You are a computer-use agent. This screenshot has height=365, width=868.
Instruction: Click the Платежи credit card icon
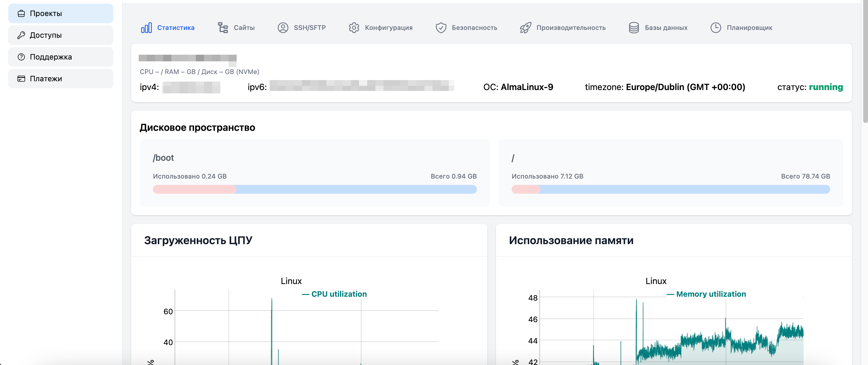[x=21, y=79]
